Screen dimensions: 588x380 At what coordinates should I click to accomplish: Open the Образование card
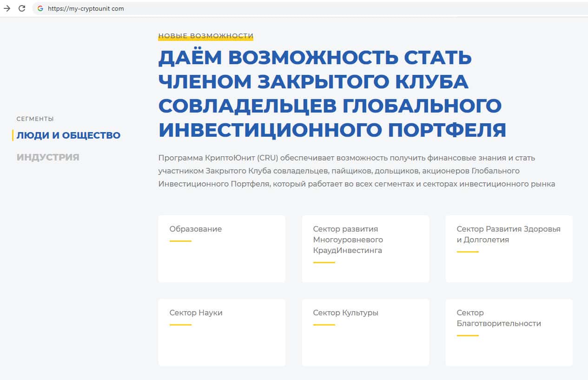click(x=222, y=248)
